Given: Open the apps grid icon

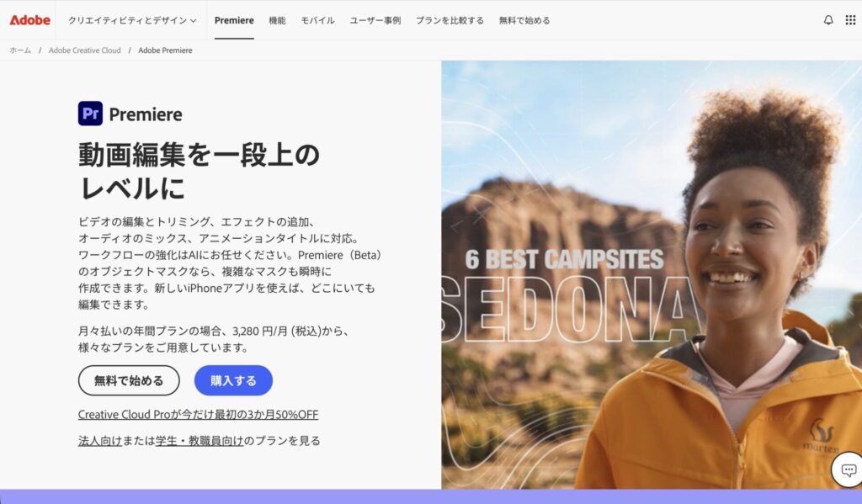Looking at the screenshot, I should pos(850,20).
